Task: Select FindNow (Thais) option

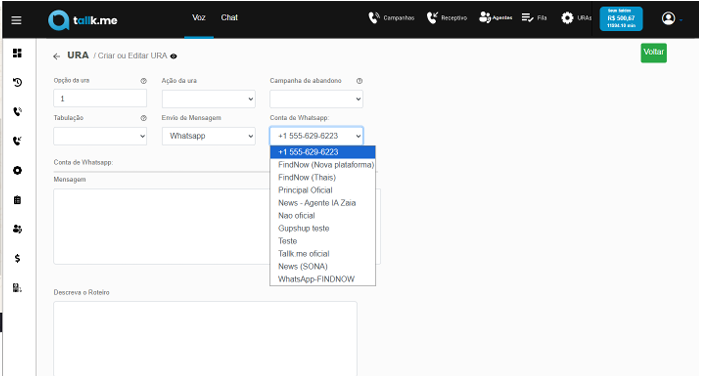Action: tap(323, 177)
